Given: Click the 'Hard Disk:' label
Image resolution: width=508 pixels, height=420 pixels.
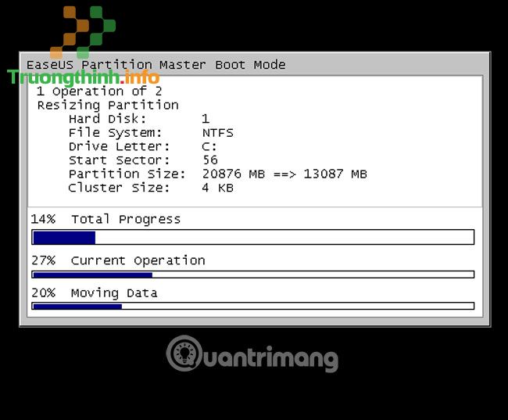Looking at the screenshot, I should 108,119.
